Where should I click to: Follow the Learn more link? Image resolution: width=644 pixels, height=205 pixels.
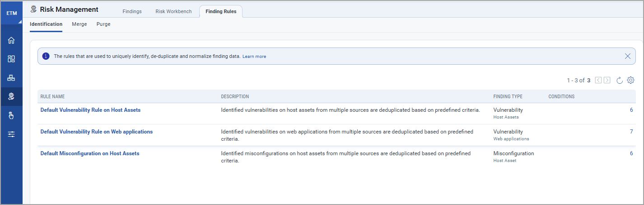[254, 57]
